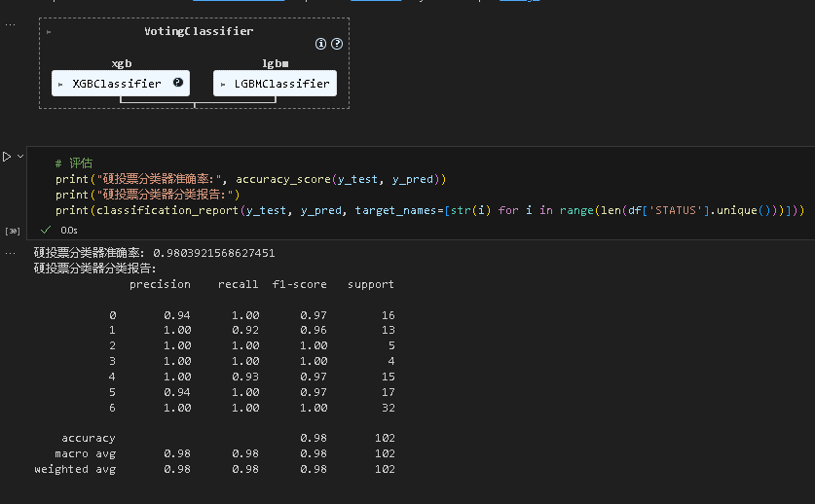Screen dimensions: 815x504
Task: Run the evaluation code cell
Action: 7,157
